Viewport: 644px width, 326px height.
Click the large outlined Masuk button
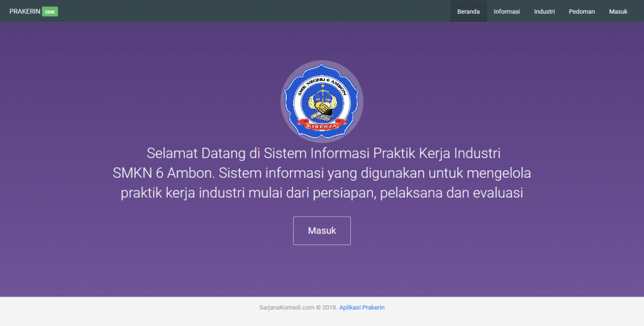[321, 231]
